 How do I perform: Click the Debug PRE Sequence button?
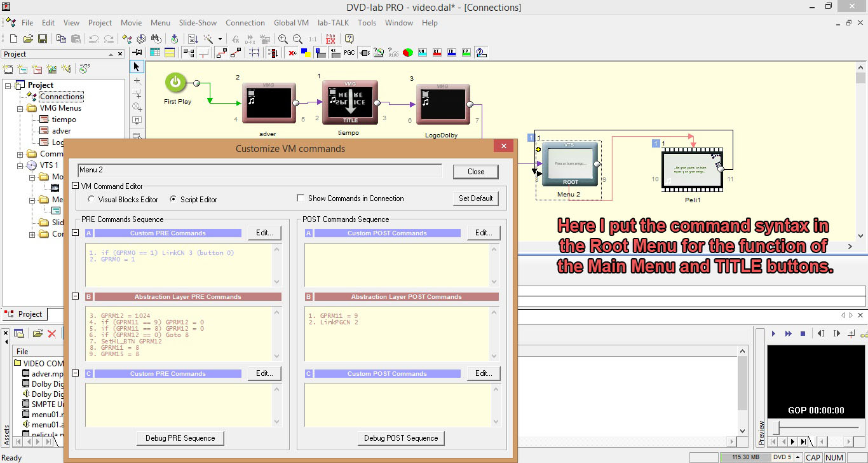tap(180, 438)
